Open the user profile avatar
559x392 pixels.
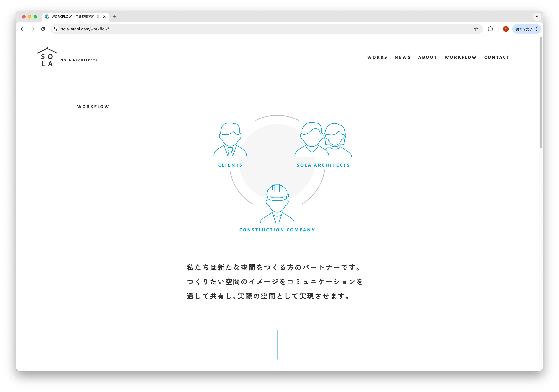[506, 29]
